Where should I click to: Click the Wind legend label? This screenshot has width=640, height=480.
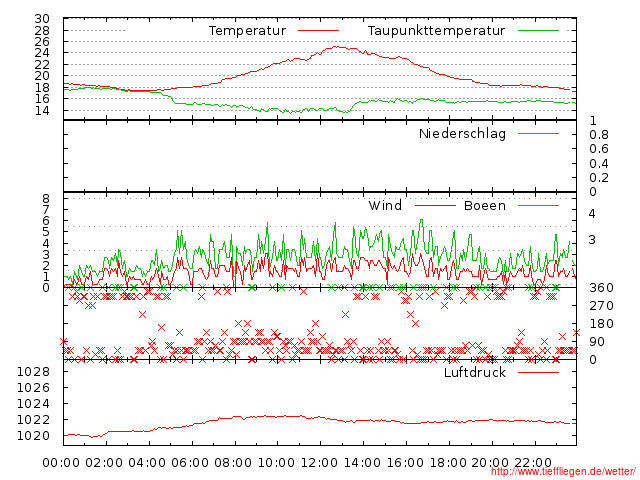[385, 205]
